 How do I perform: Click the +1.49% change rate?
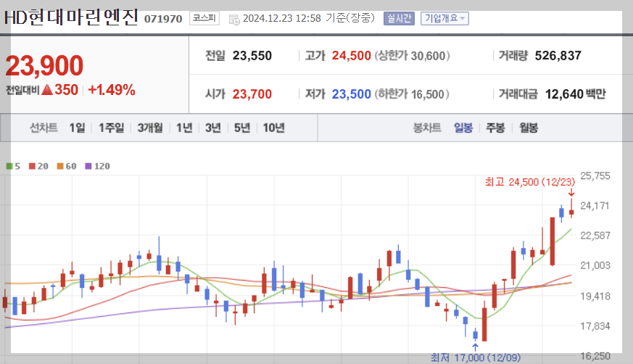112,90
